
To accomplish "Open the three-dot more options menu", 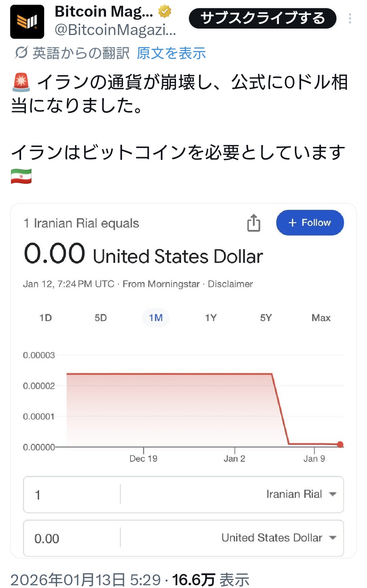I will [x=350, y=18].
